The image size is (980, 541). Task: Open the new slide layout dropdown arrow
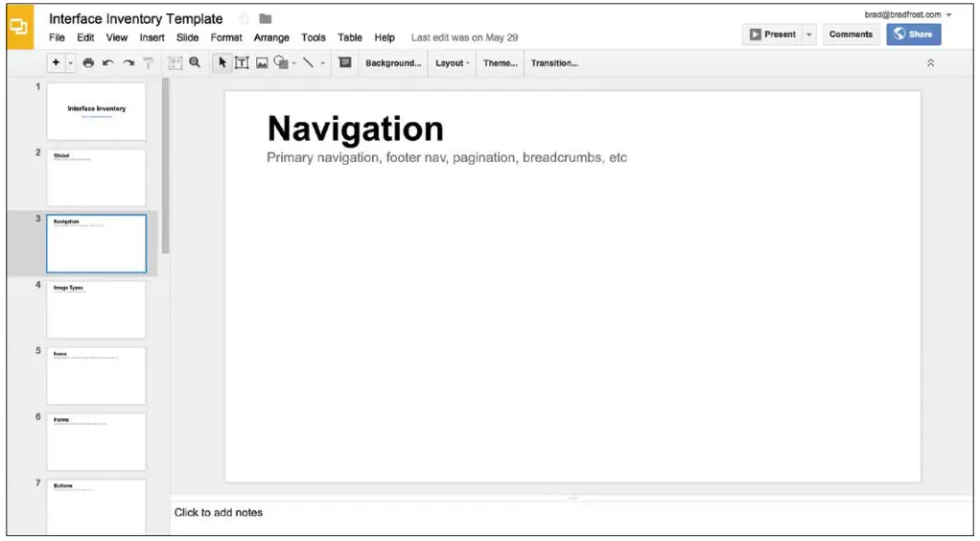click(70, 62)
